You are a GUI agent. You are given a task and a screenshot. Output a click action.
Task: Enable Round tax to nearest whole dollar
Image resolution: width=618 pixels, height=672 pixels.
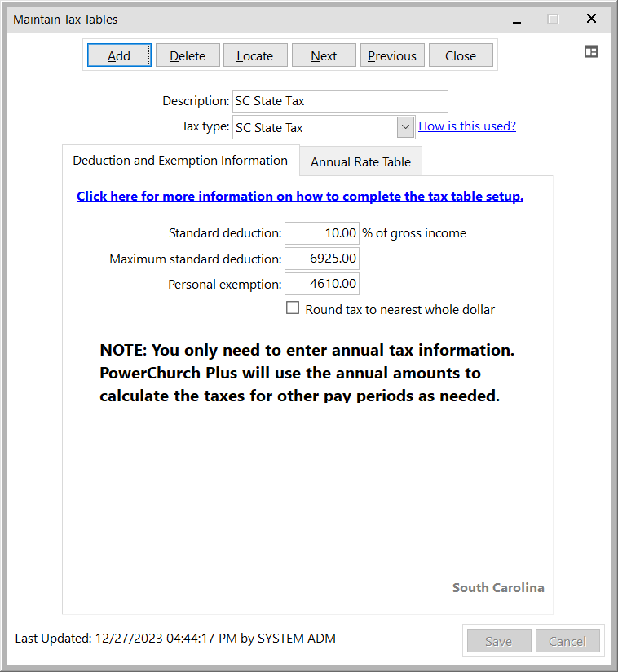(x=294, y=308)
